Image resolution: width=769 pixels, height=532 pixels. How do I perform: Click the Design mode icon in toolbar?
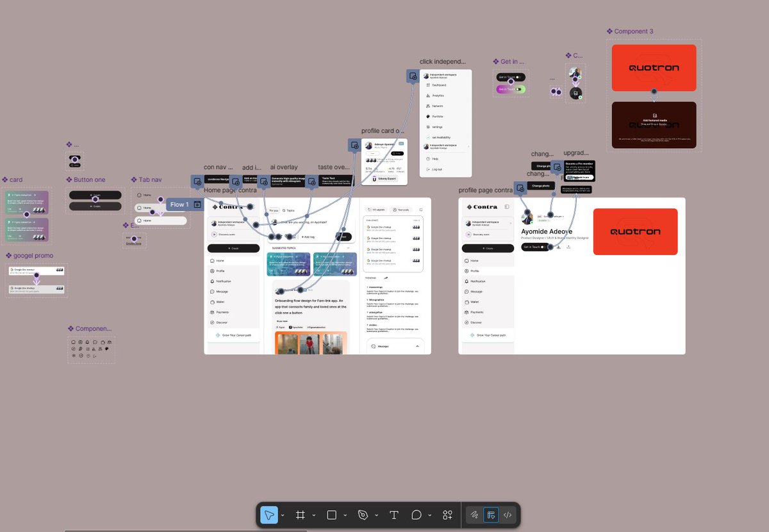click(x=491, y=515)
